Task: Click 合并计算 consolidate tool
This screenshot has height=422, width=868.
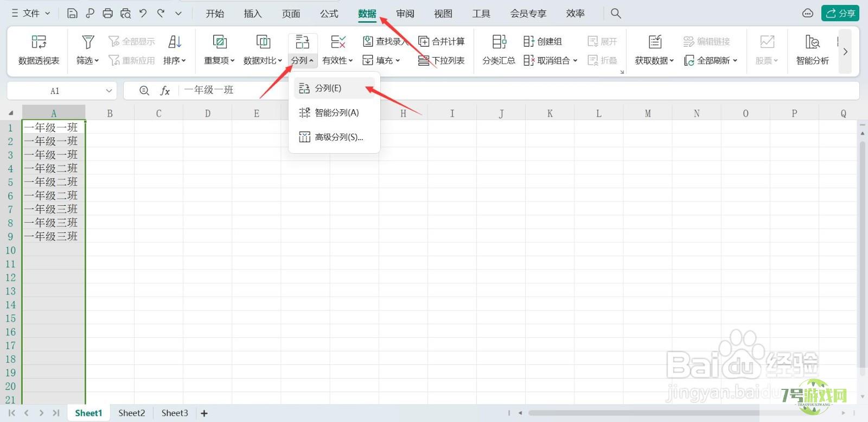Action: point(442,41)
